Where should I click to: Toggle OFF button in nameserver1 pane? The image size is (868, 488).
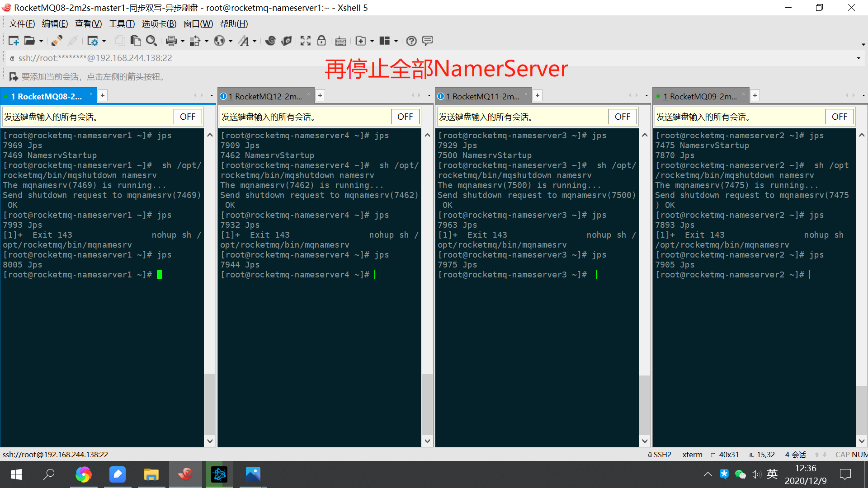pos(188,117)
